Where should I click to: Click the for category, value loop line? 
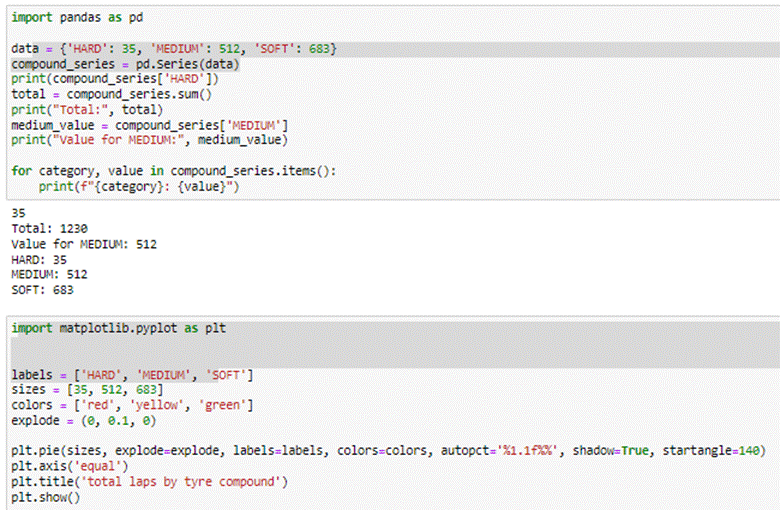174,171
